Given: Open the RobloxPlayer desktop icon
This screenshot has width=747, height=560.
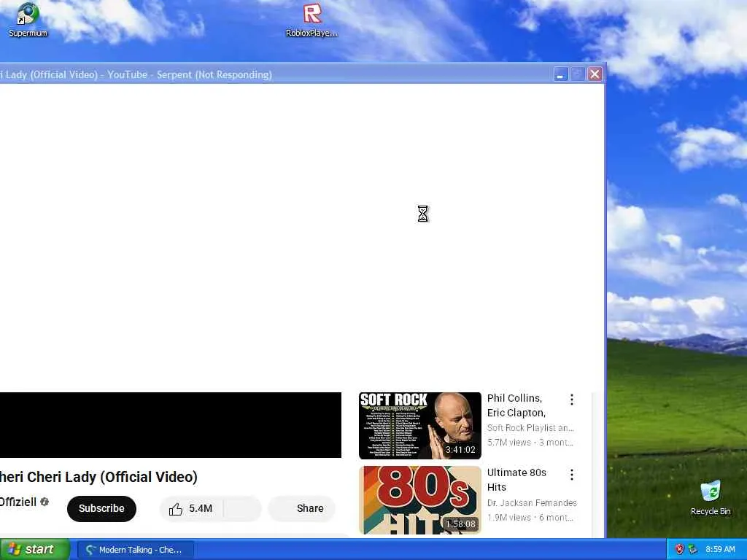Looking at the screenshot, I should [x=312, y=20].
